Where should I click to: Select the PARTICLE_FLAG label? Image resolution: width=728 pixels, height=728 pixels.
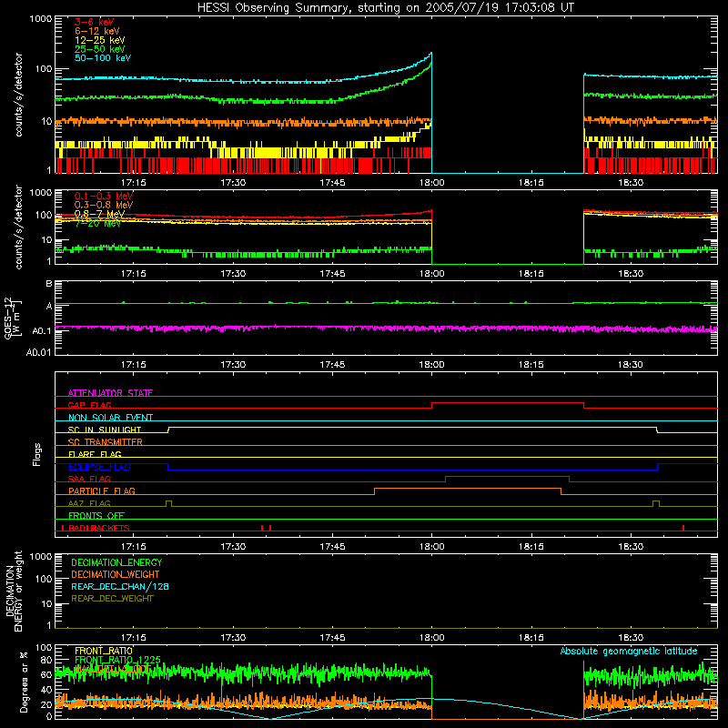point(102,490)
